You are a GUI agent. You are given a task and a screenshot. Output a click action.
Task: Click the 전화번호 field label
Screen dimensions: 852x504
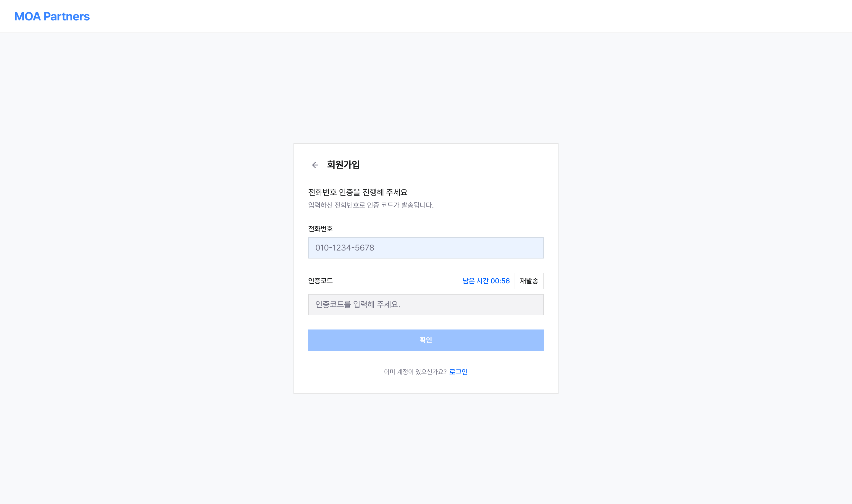(x=320, y=229)
